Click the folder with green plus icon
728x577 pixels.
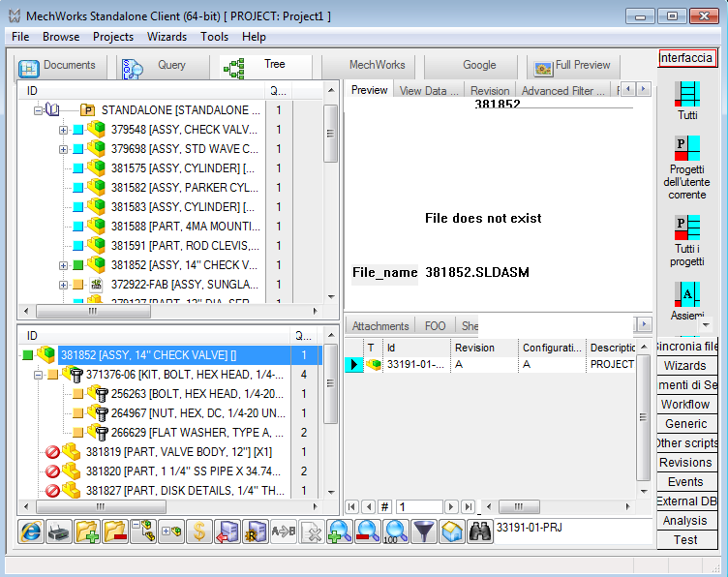pos(87,531)
